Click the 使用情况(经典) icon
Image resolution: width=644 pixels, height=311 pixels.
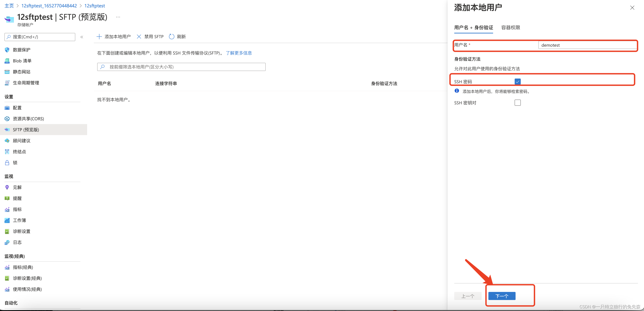click(x=7, y=289)
